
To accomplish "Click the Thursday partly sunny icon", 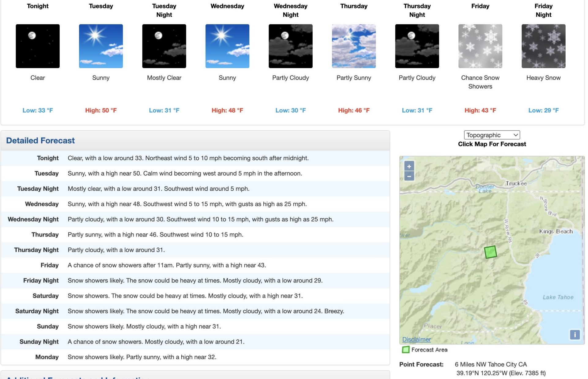I will click(x=354, y=46).
